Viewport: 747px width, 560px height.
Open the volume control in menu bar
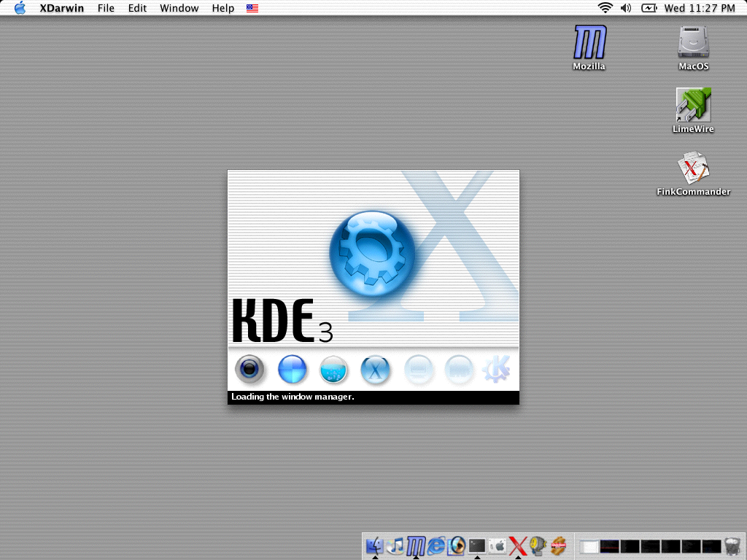[626, 7]
